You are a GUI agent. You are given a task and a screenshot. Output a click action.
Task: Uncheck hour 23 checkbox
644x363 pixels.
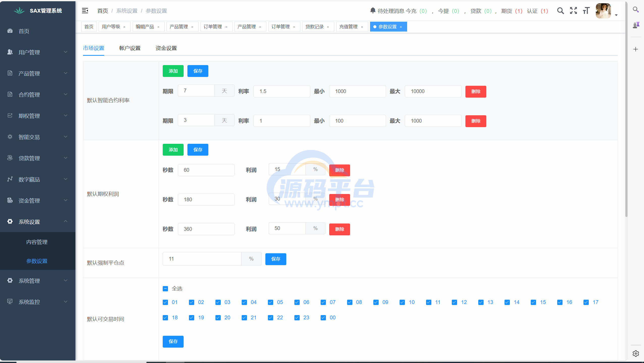point(297,318)
